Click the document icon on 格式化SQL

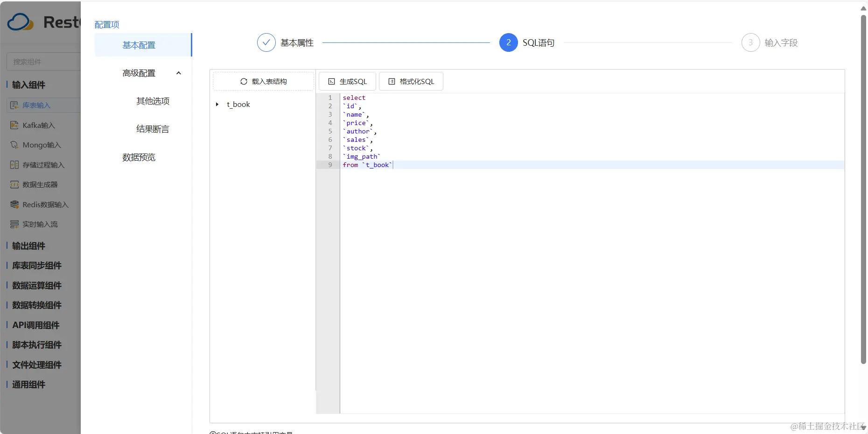tap(392, 81)
